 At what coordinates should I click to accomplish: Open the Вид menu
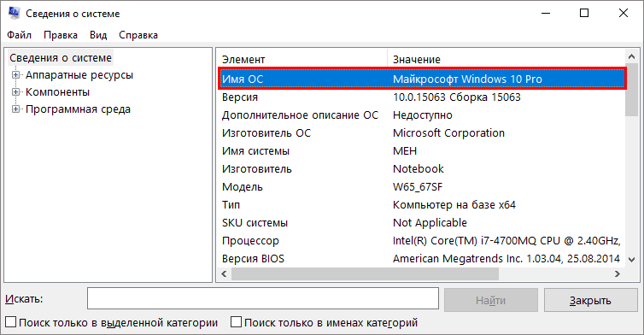98,35
